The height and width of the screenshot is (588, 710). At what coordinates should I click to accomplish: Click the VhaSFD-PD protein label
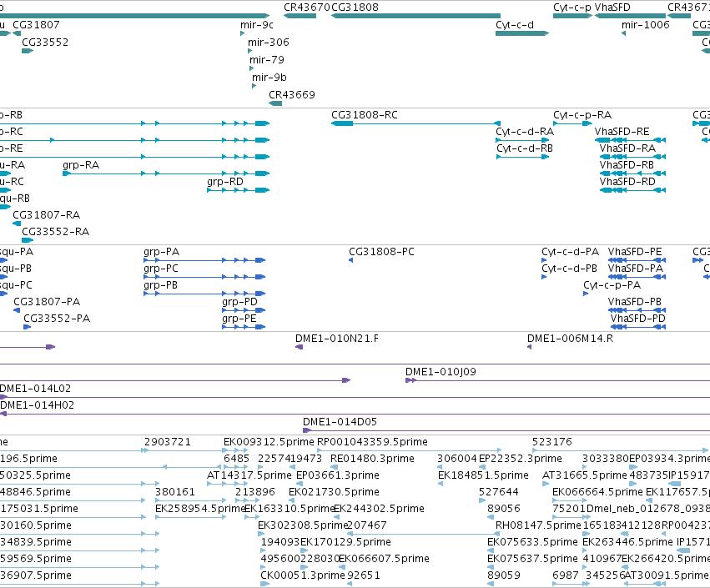pyautogui.click(x=638, y=319)
